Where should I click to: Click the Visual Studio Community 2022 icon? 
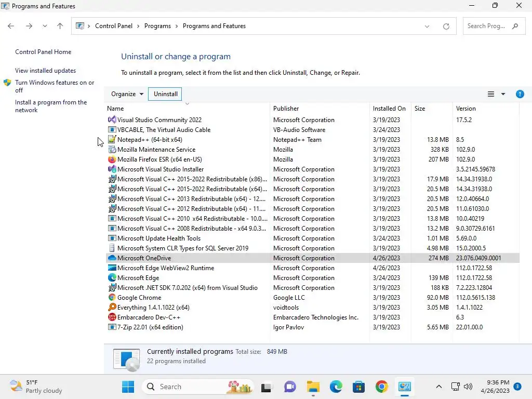tap(112, 120)
